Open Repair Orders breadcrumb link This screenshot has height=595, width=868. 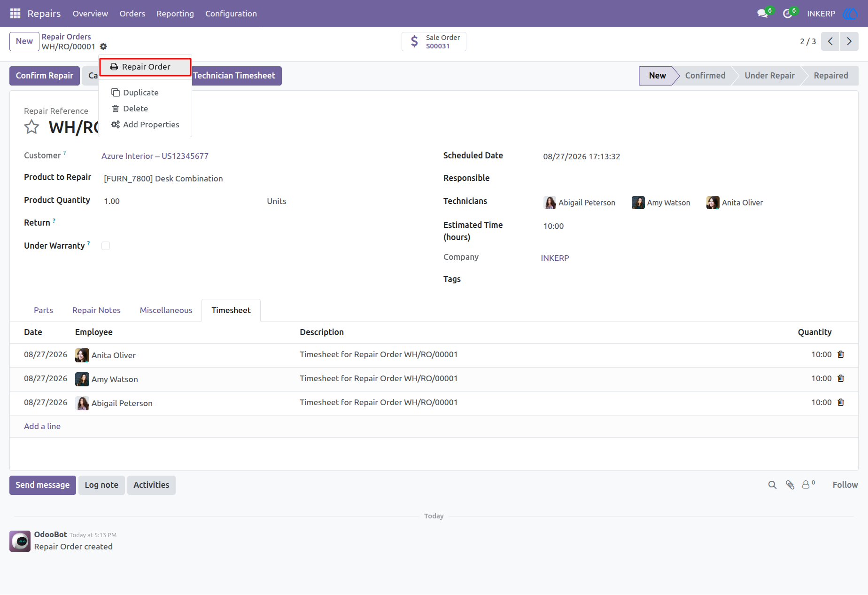click(66, 37)
